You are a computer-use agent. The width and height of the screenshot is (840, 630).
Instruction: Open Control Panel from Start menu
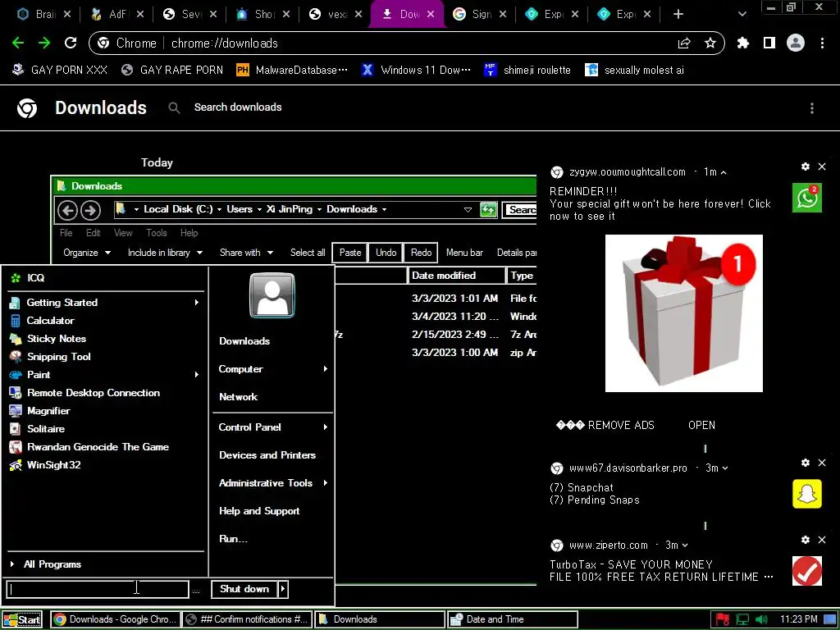click(x=249, y=427)
